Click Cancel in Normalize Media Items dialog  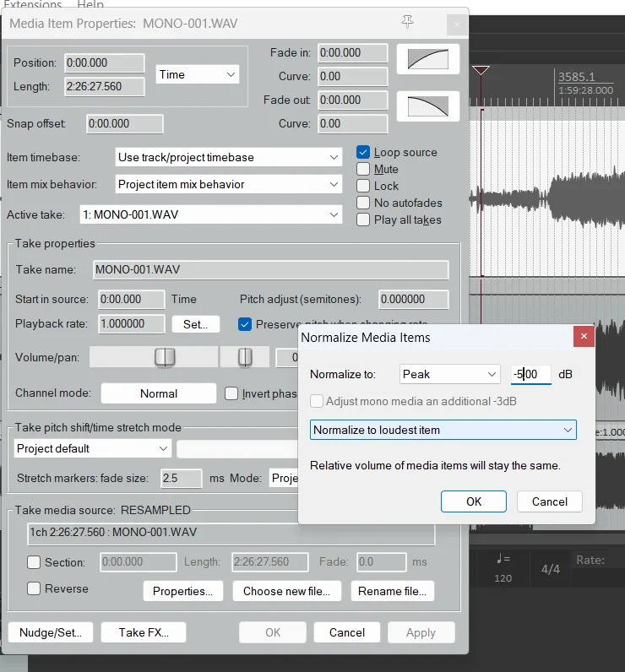click(550, 501)
